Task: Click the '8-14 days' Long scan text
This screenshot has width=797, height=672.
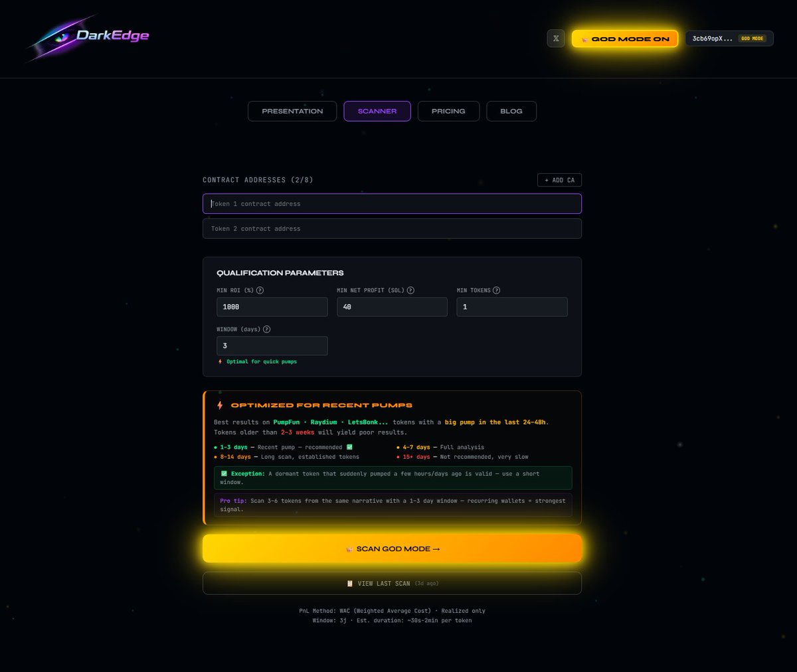Action: (x=286, y=457)
